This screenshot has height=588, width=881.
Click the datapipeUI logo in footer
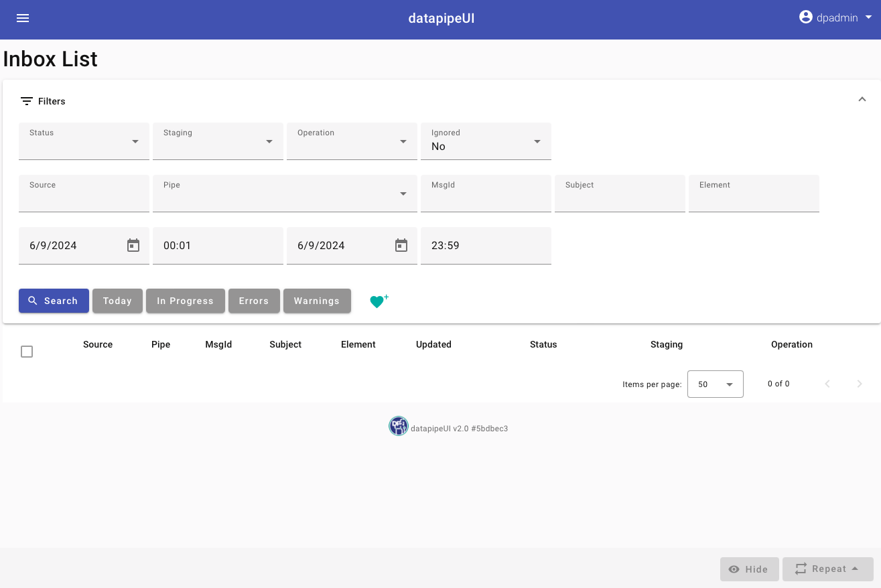coord(399,427)
